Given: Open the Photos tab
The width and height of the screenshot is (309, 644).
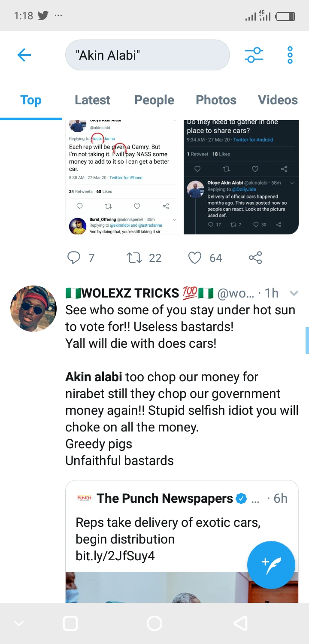Looking at the screenshot, I should pyautogui.click(x=216, y=100).
